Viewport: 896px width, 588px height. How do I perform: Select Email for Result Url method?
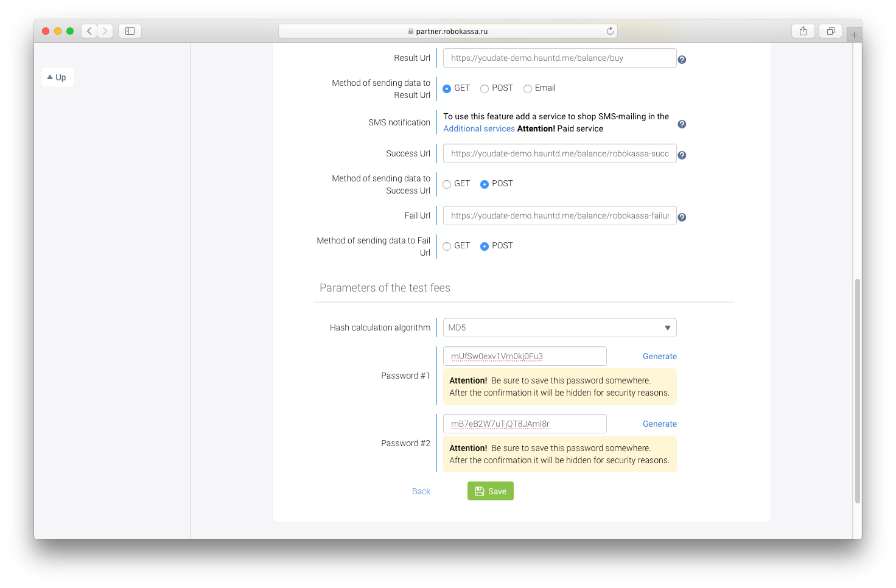(528, 89)
